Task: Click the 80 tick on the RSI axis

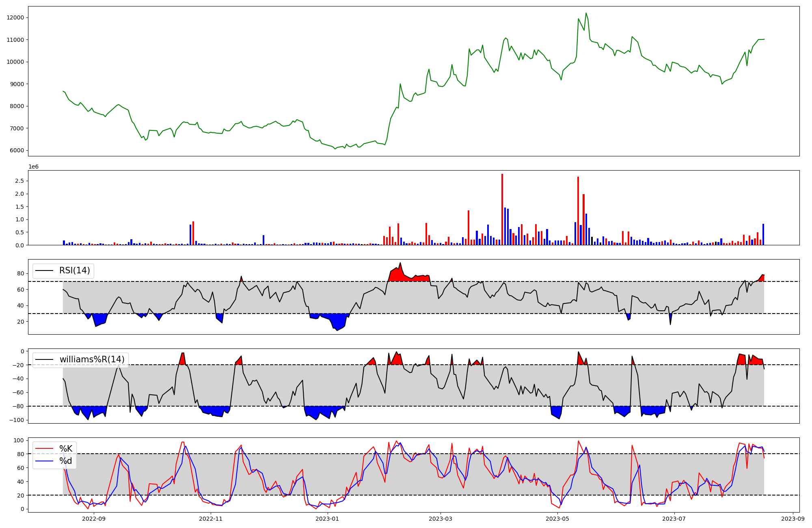Action: [21, 274]
